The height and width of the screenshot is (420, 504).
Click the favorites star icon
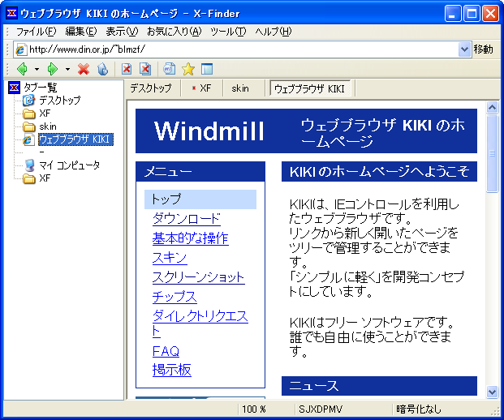coord(187,69)
